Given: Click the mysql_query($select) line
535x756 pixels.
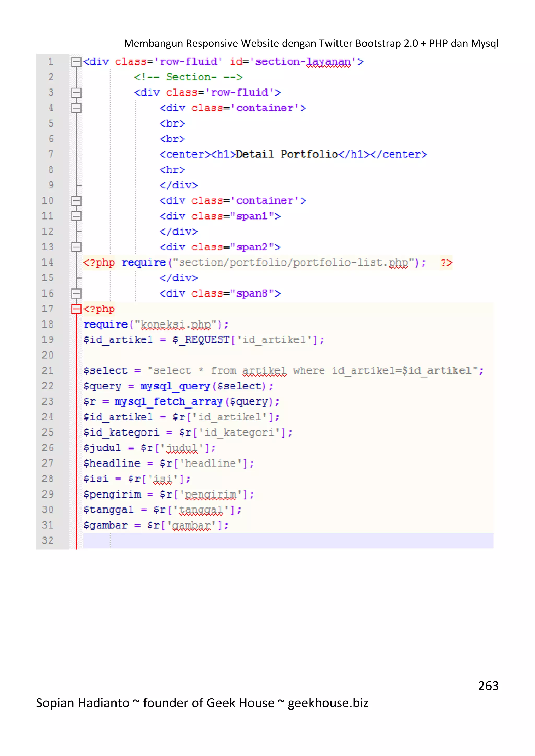Looking at the screenshot, I should pyautogui.click(x=178, y=386).
